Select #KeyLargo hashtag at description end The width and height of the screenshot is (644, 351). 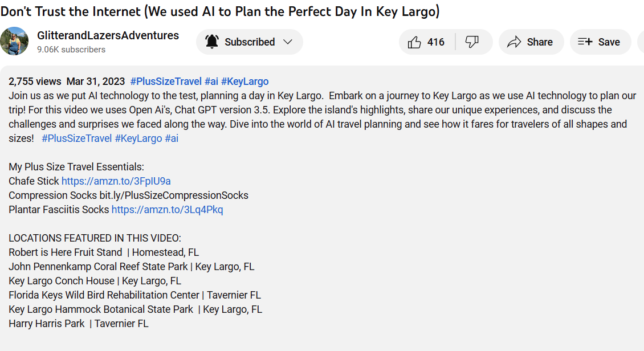pyautogui.click(x=138, y=138)
